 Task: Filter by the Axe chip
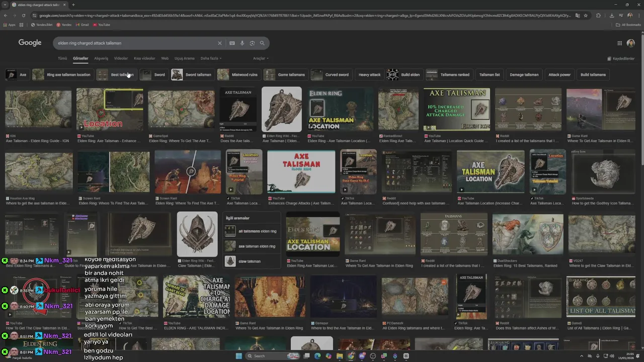(x=17, y=74)
